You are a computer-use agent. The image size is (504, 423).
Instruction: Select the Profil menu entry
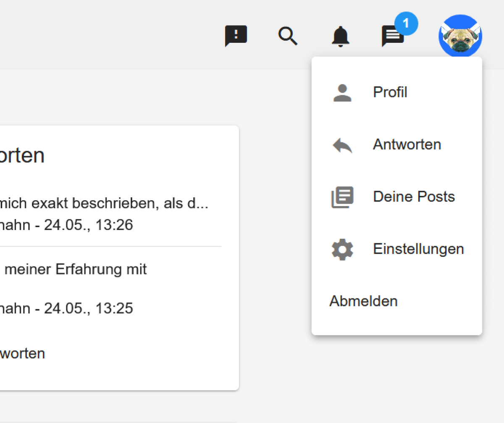pos(390,92)
